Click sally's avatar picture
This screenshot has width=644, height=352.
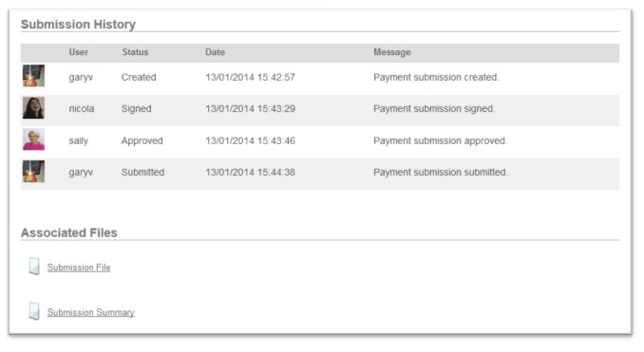click(33, 139)
